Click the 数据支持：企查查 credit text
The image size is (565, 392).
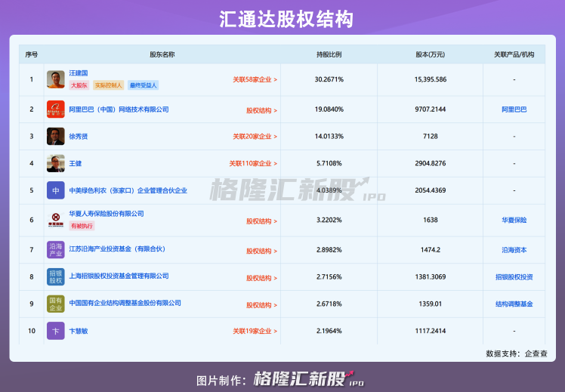click(x=517, y=353)
